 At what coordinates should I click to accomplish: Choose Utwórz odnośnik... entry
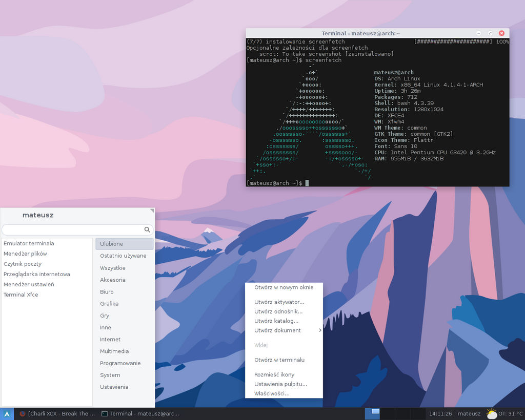click(284, 311)
